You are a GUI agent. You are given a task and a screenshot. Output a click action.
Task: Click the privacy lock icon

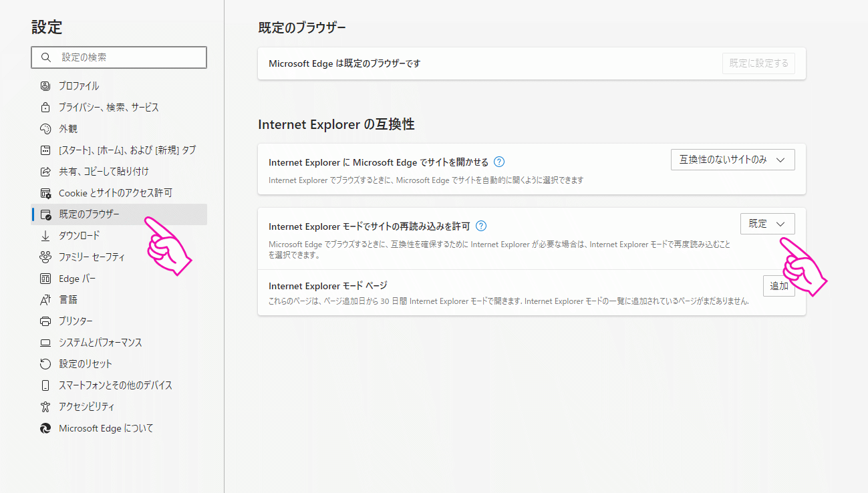click(x=45, y=108)
